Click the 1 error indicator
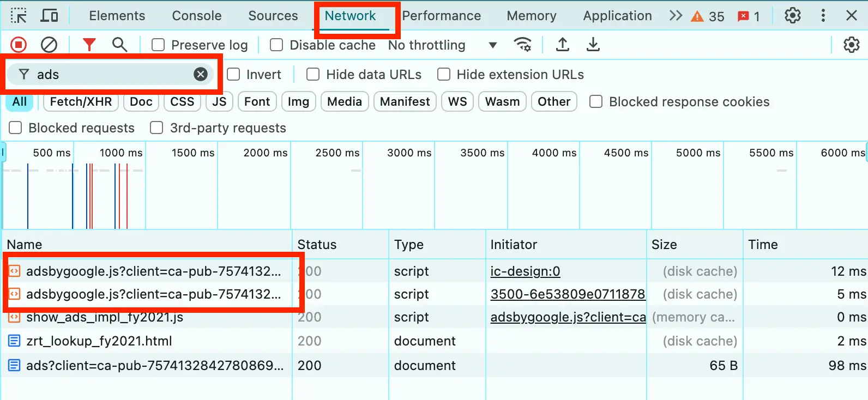This screenshot has height=400, width=868. point(749,16)
